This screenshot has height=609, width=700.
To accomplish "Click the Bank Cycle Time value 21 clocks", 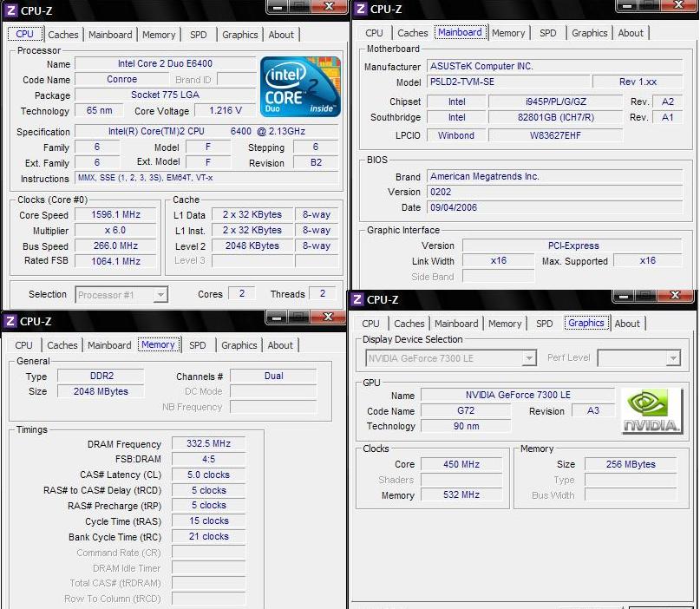I will click(x=208, y=536).
